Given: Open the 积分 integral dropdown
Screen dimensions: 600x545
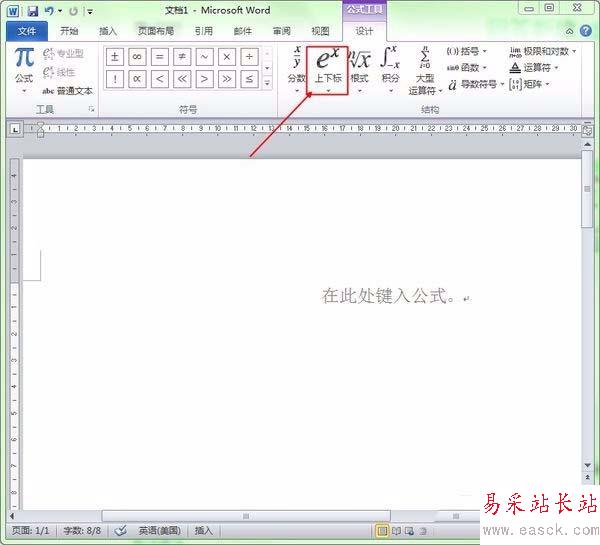Looking at the screenshot, I should (x=390, y=70).
